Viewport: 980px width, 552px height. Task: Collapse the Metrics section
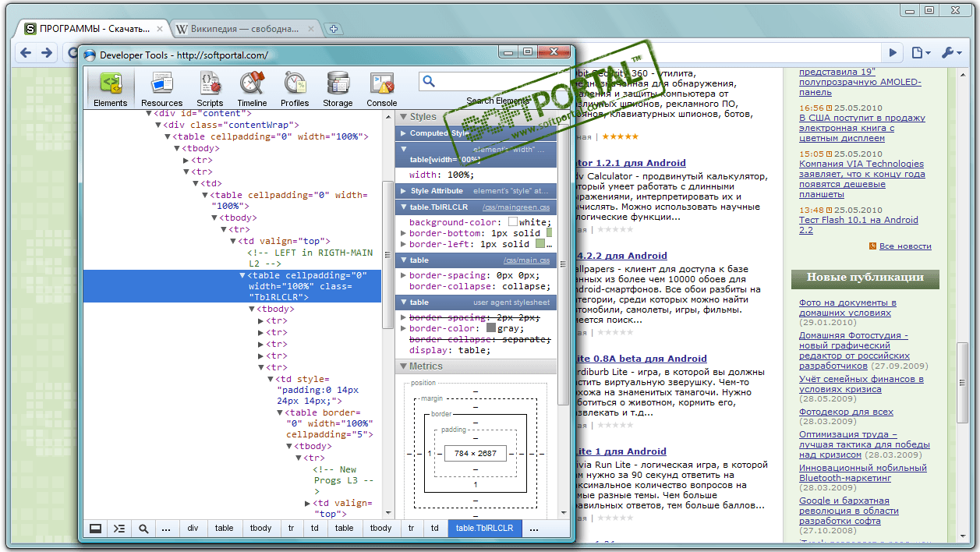pyautogui.click(x=404, y=366)
